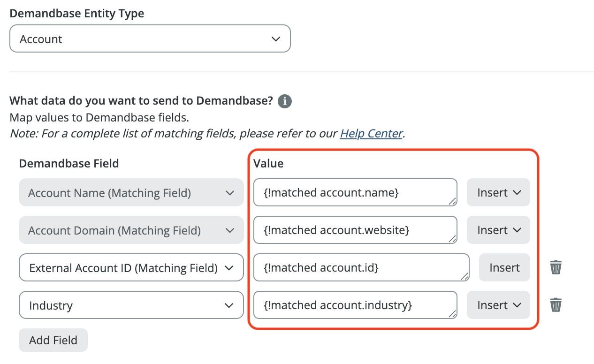Viewport: 594px width, 364px height.
Task: Open the Insert menu for the Industry row
Action: tap(498, 305)
